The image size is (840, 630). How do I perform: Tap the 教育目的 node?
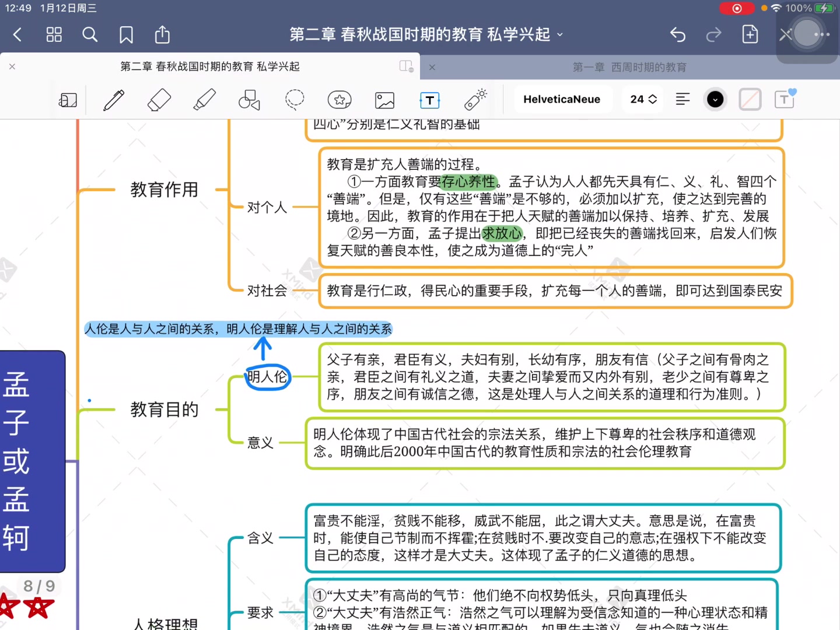(164, 409)
